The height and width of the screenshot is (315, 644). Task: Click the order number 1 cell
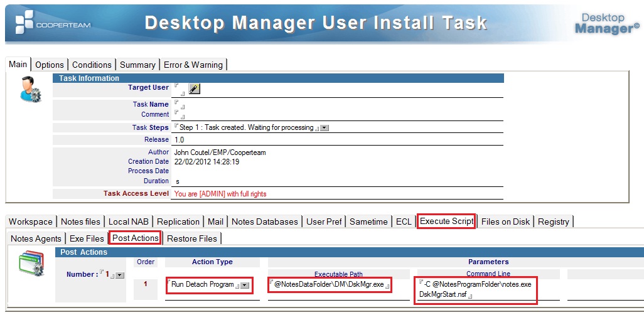[146, 284]
